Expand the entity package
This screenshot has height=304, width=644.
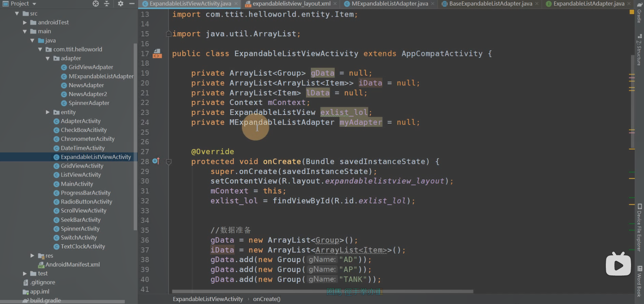point(47,112)
